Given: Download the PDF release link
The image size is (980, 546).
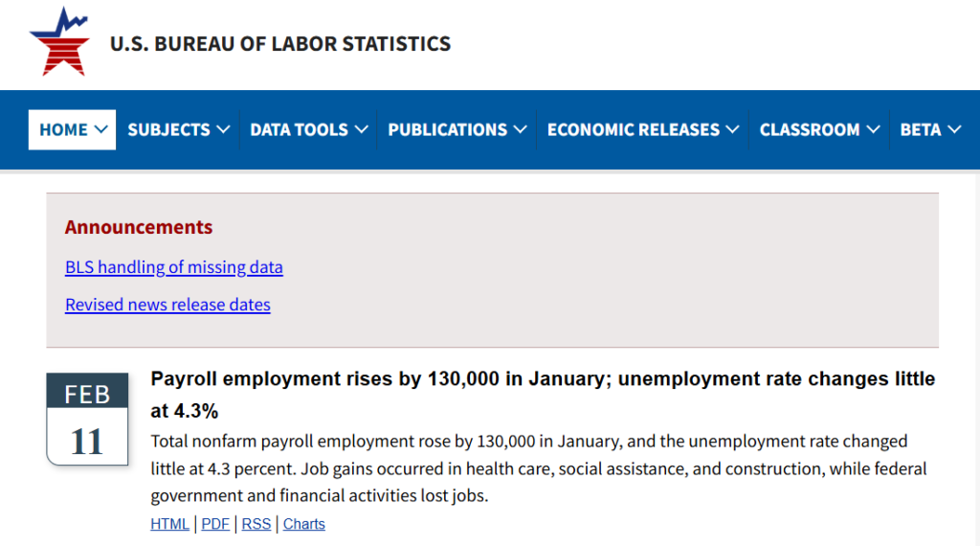Looking at the screenshot, I should point(215,524).
